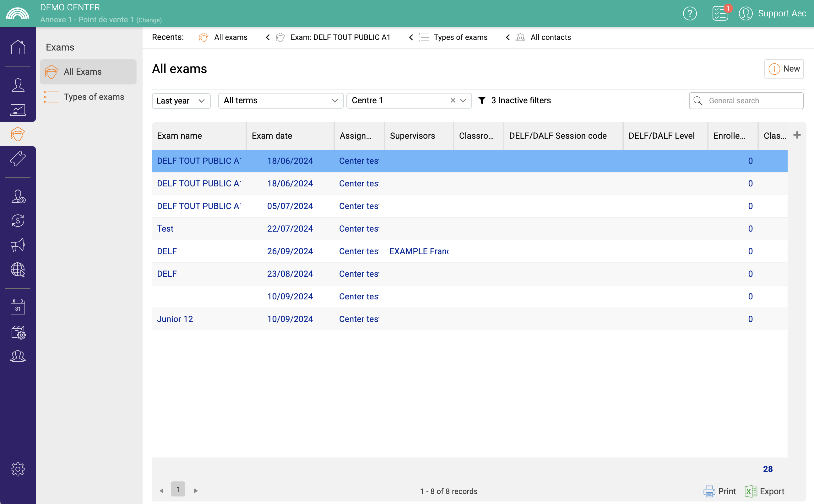Screen dimensions: 814x504
Task: Click the help question mark icon
Action: click(690, 14)
